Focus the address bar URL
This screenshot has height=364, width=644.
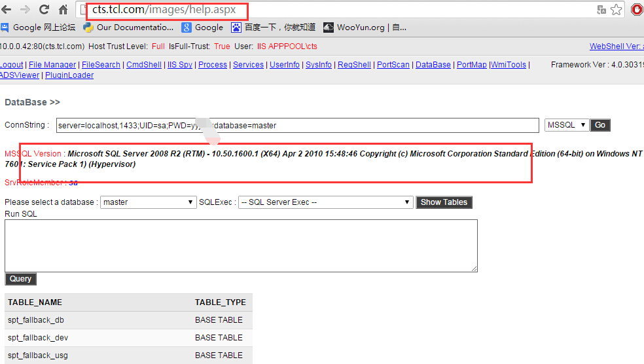pyautogui.click(x=164, y=9)
